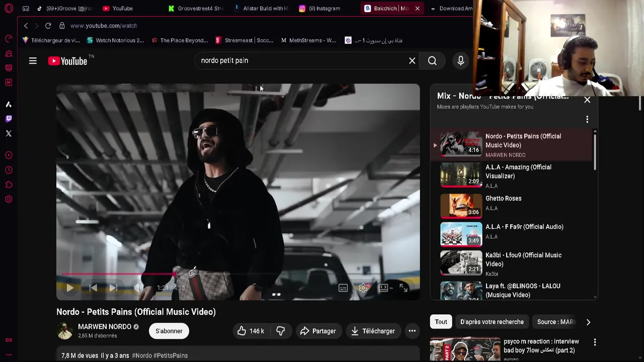Image resolution: width=644 pixels, height=362 pixels.
Task: Dislike the video
Action: point(280,331)
